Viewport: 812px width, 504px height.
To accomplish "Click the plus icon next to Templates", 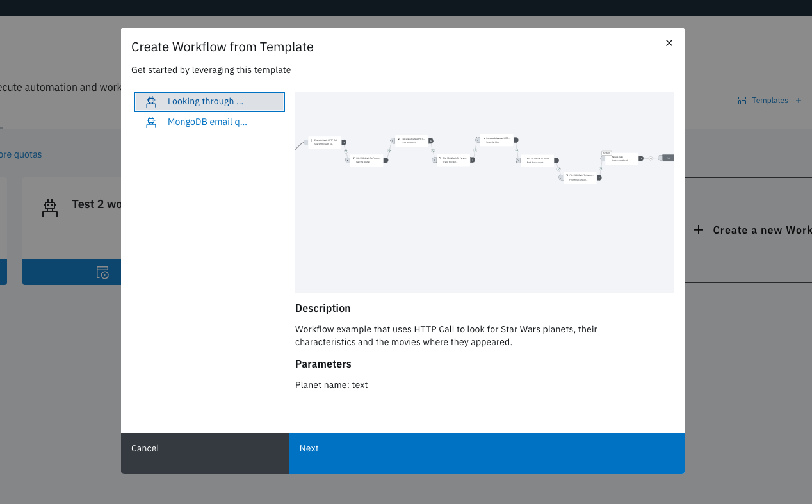I will click(799, 101).
